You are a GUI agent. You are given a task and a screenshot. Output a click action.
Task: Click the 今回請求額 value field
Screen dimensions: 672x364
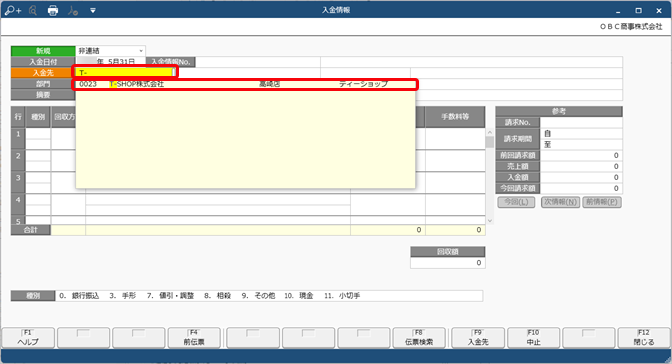(x=581, y=188)
